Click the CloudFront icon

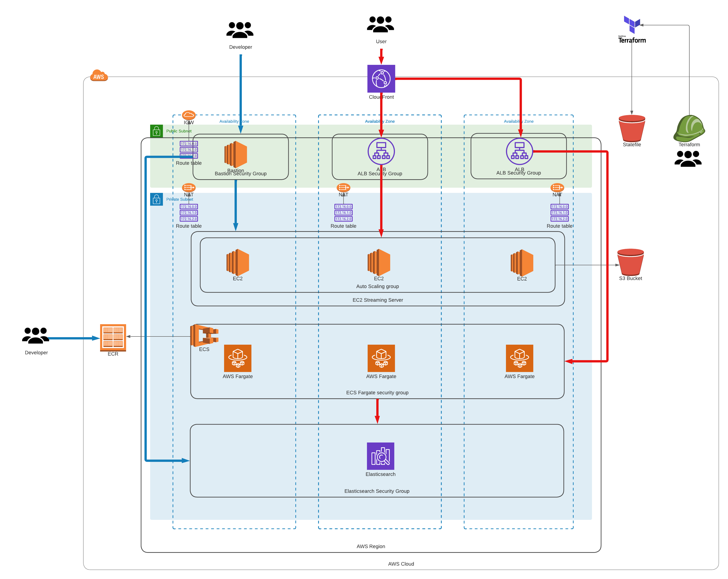(x=381, y=79)
